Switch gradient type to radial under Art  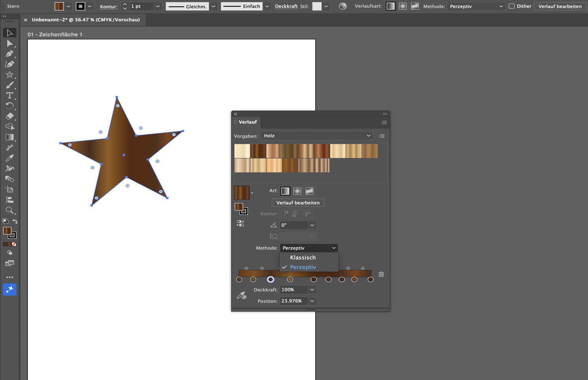(297, 191)
